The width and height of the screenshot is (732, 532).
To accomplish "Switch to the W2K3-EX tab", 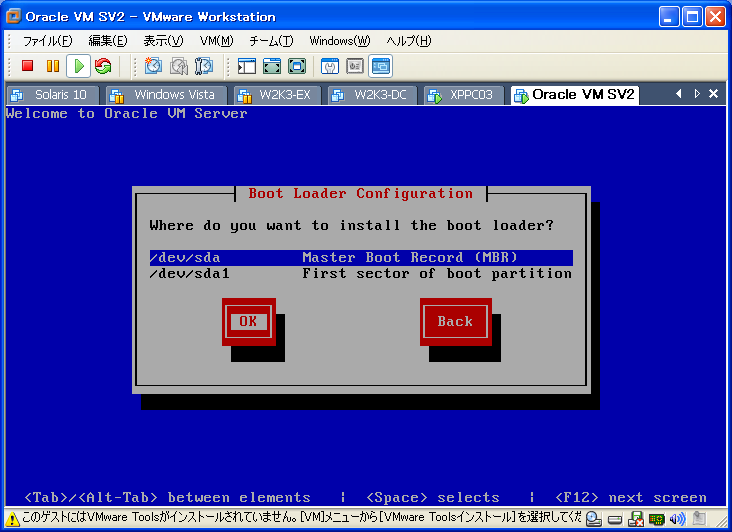I will (x=277, y=95).
